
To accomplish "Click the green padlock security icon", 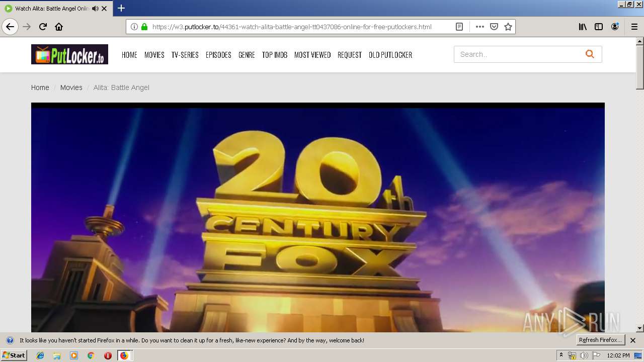I will pyautogui.click(x=144, y=27).
